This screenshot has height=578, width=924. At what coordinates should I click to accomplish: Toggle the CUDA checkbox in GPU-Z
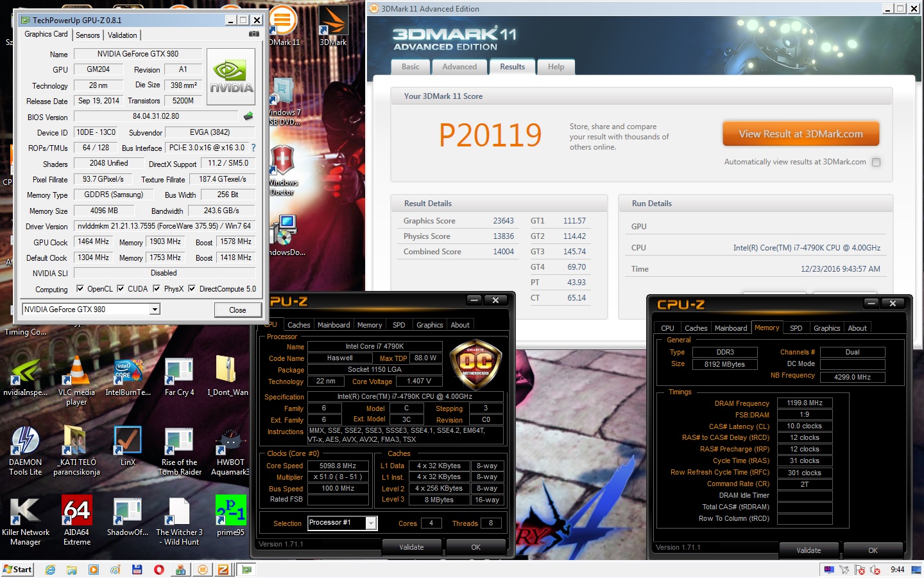point(120,289)
